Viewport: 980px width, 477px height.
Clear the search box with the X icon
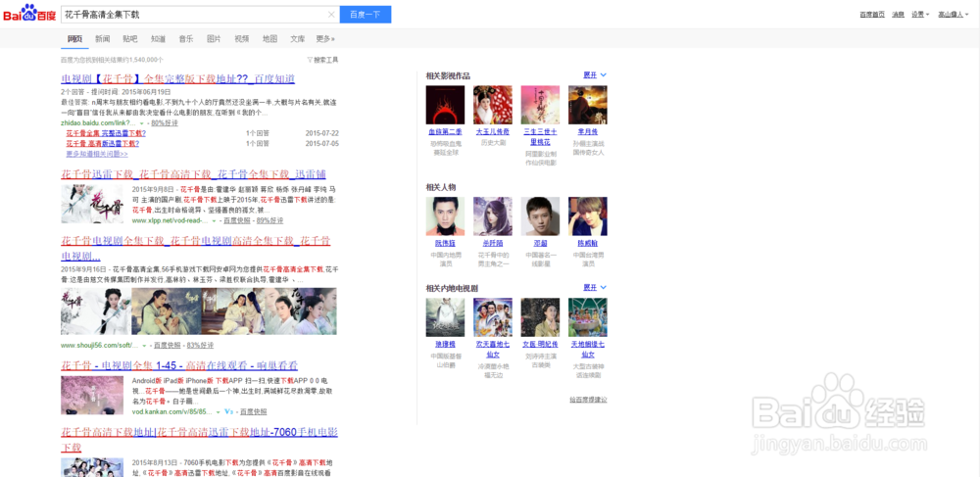point(331,15)
